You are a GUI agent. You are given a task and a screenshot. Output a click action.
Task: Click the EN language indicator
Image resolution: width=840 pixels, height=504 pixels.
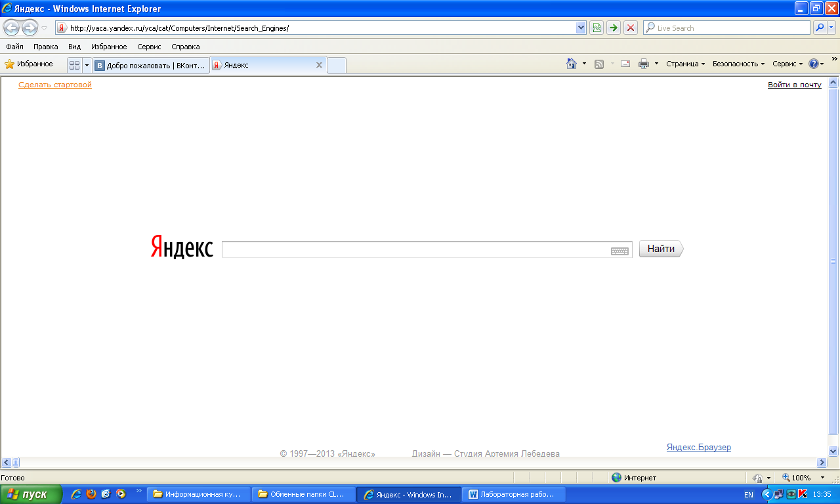click(x=749, y=494)
